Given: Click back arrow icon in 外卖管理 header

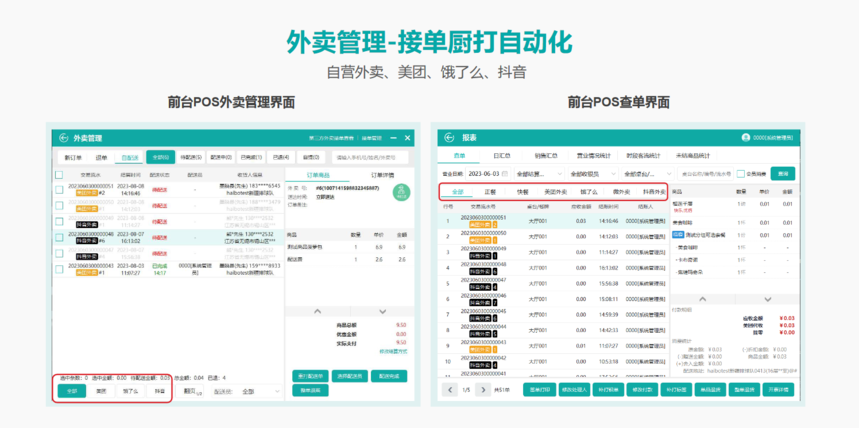Looking at the screenshot, I should (x=64, y=138).
